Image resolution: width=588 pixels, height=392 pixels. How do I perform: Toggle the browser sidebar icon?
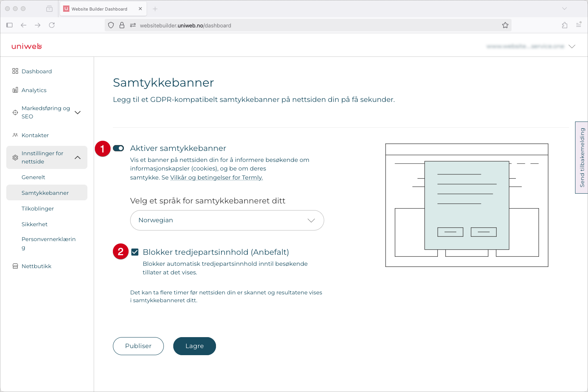(9, 25)
